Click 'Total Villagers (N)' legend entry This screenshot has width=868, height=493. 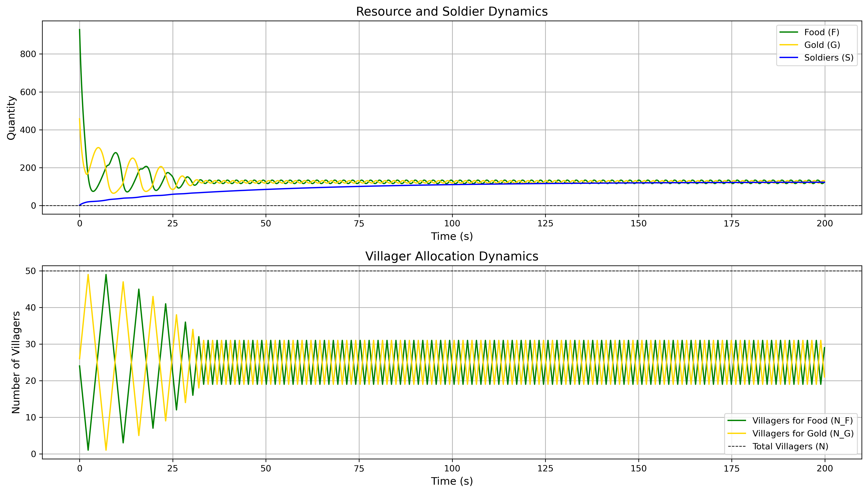(790, 446)
